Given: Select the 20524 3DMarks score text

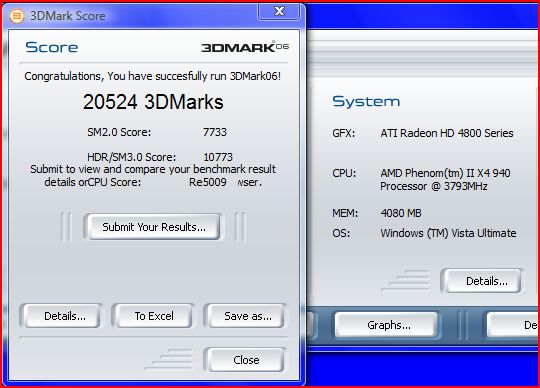Looking at the screenshot, I should point(153,102).
